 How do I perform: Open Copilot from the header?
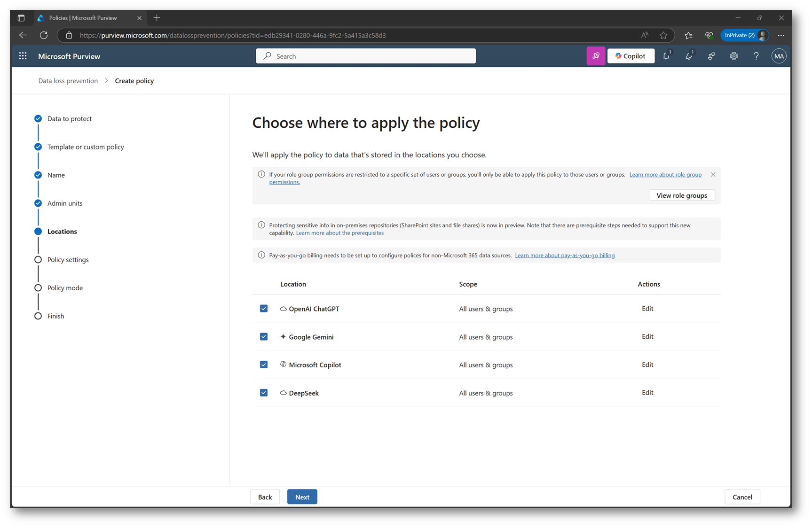tap(631, 56)
